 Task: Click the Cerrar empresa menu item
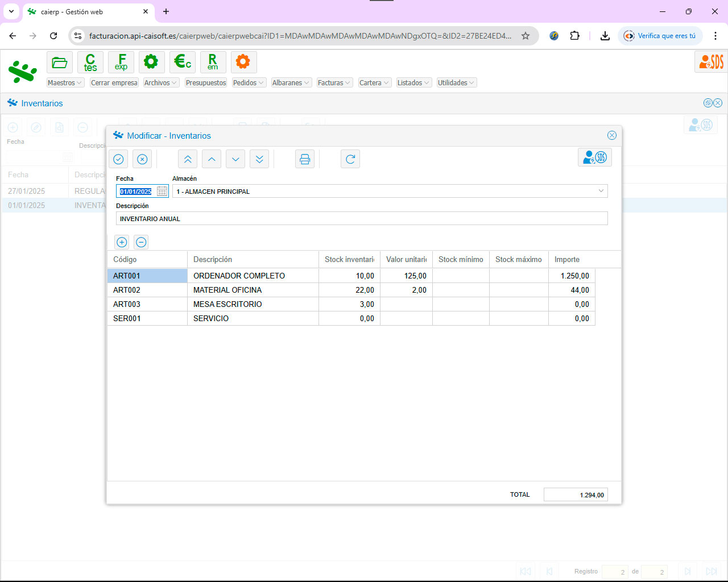(114, 83)
